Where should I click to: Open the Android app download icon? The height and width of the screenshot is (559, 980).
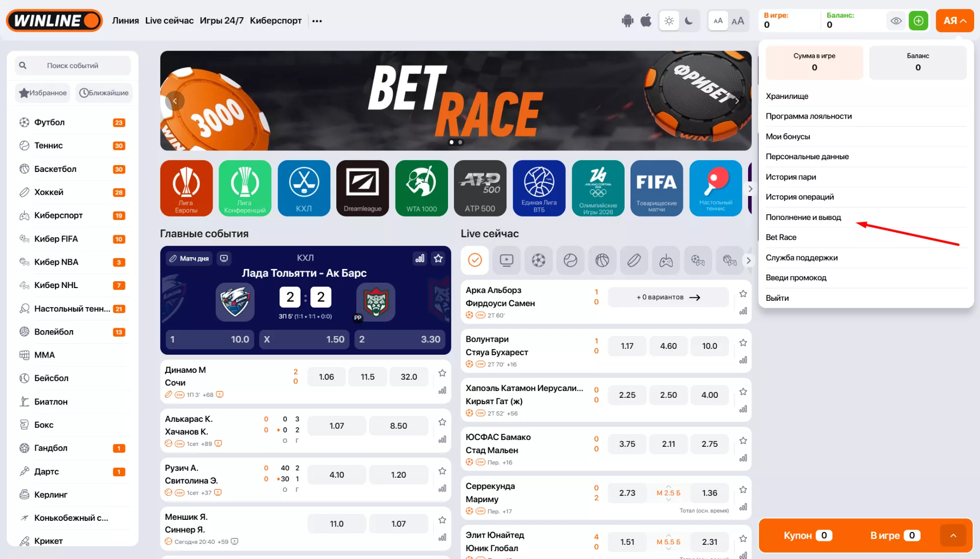coord(627,21)
